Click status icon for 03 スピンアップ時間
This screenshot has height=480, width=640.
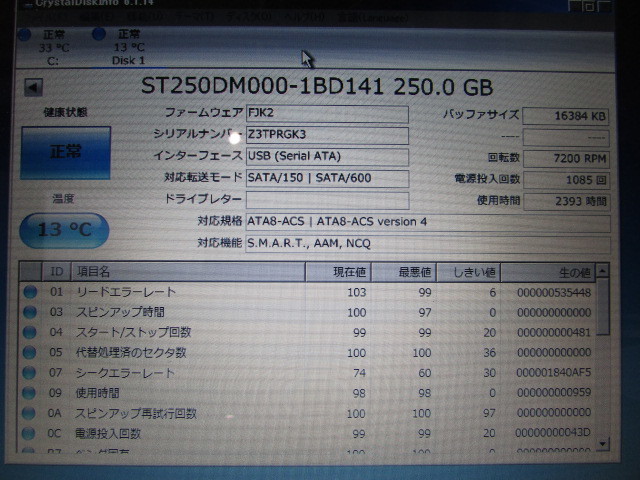coord(30,312)
